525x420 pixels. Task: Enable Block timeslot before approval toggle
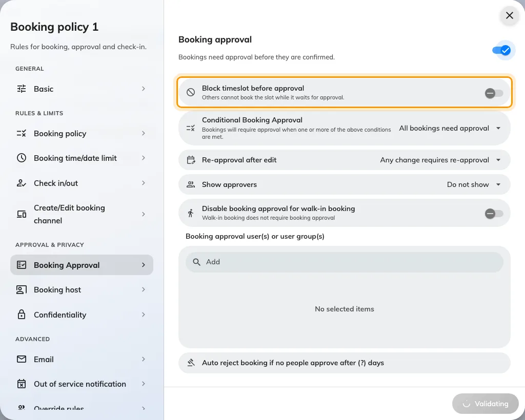pos(494,93)
